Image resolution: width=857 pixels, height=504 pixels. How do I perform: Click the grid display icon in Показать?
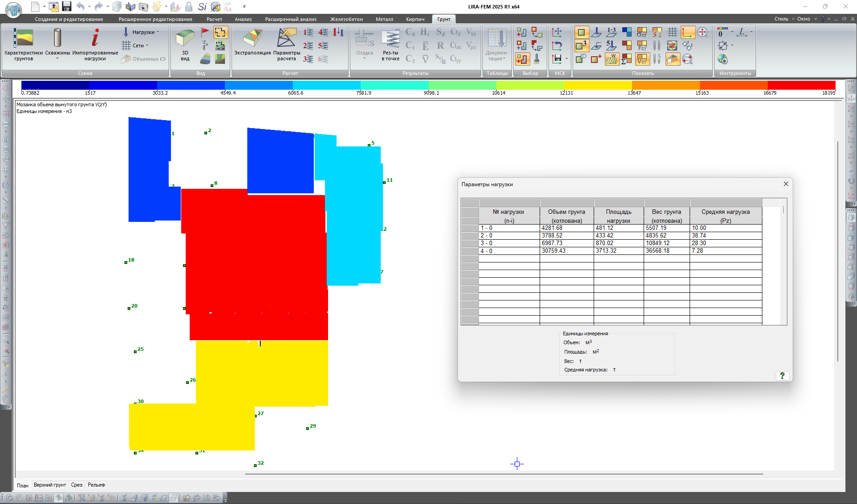click(672, 32)
